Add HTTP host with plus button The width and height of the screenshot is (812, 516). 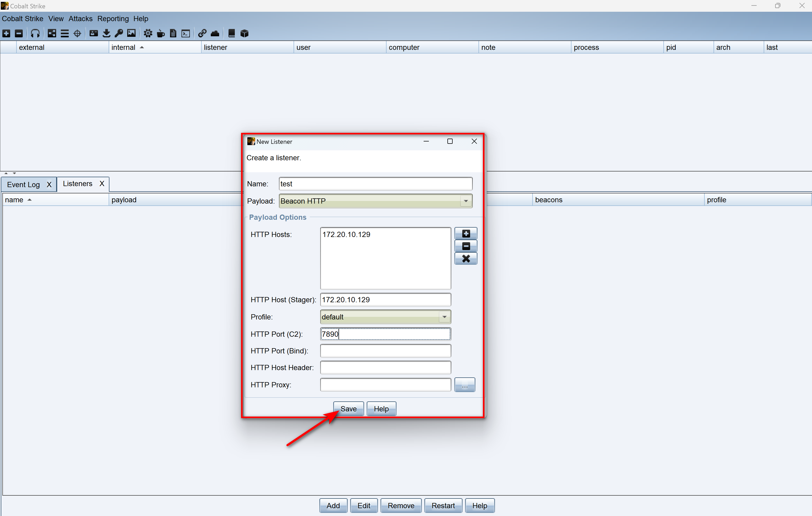click(466, 234)
